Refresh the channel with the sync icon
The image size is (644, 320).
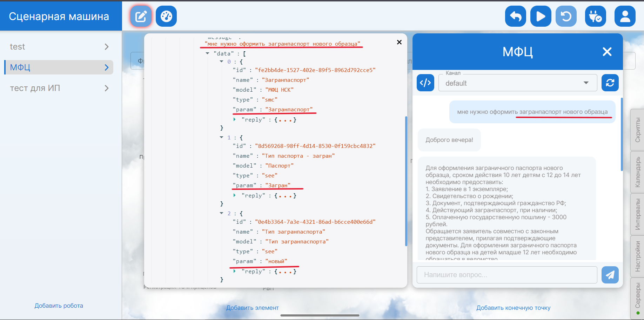[610, 83]
